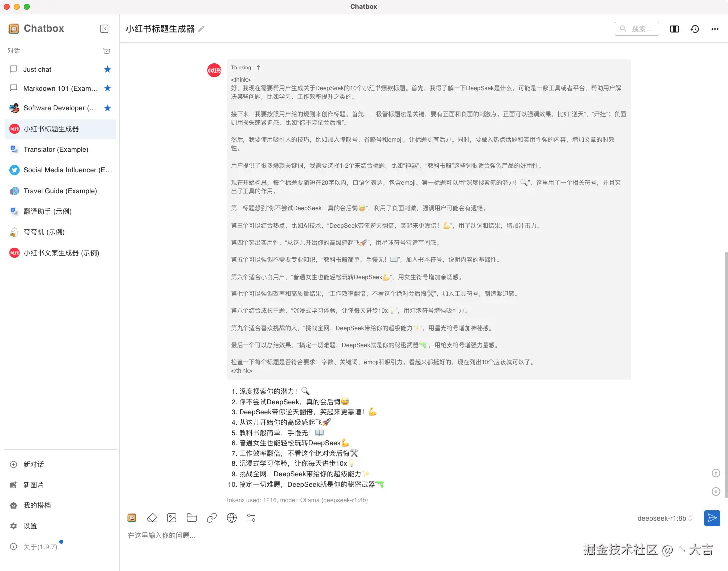Open the Markdown 101 (Example) conversation
The height and width of the screenshot is (571, 728).
[60, 88]
